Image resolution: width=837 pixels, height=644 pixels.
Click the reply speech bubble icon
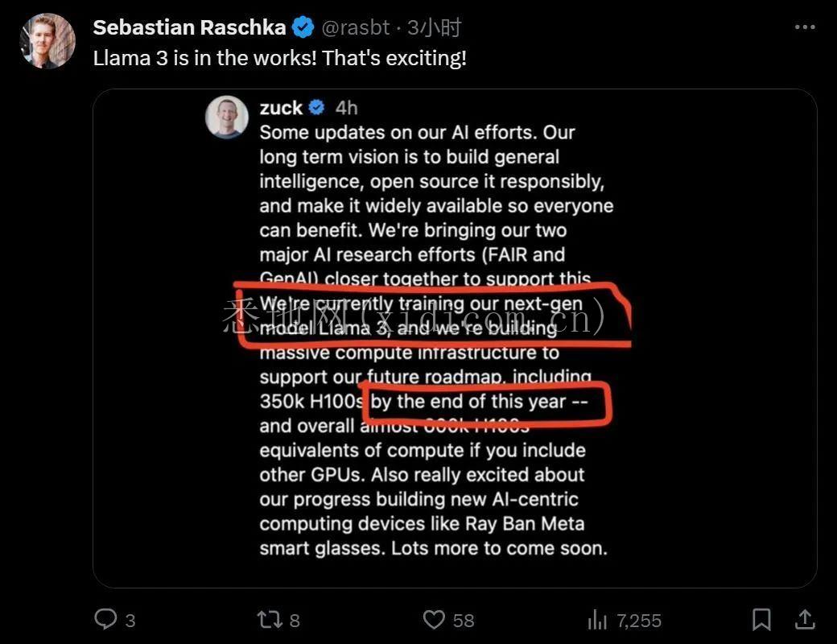click(x=105, y=619)
